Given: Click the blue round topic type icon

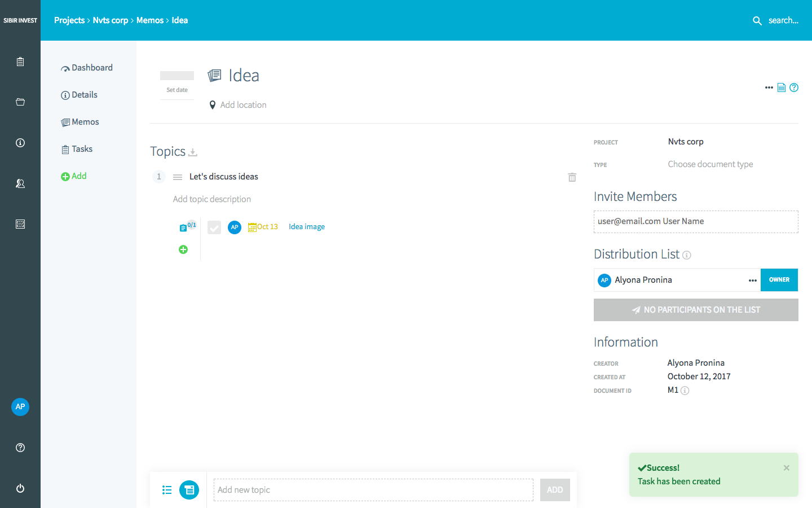Looking at the screenshot, I should [189, 490].
